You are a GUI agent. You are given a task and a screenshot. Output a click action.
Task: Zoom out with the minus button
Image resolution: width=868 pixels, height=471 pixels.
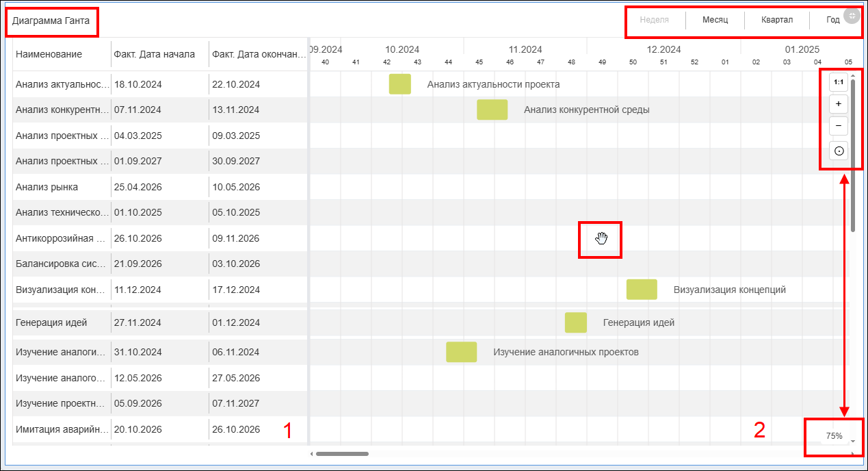pos(839,126)
